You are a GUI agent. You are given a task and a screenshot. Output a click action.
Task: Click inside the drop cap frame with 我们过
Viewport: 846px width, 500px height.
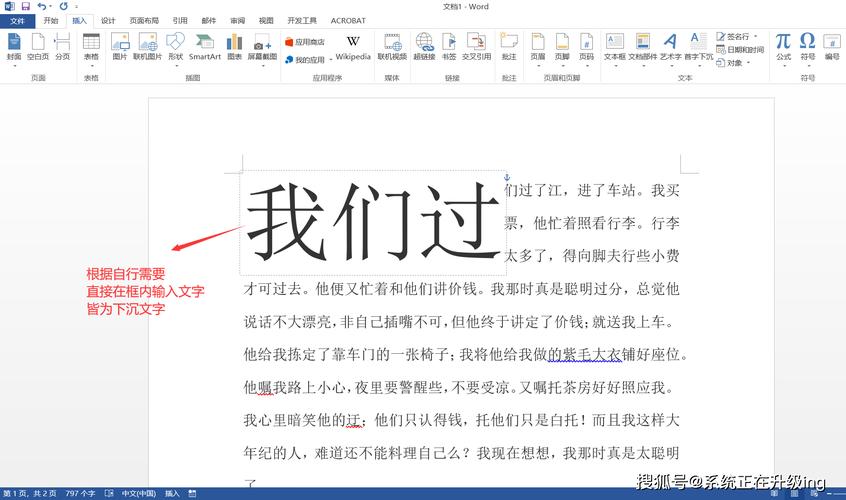(373, 222)
